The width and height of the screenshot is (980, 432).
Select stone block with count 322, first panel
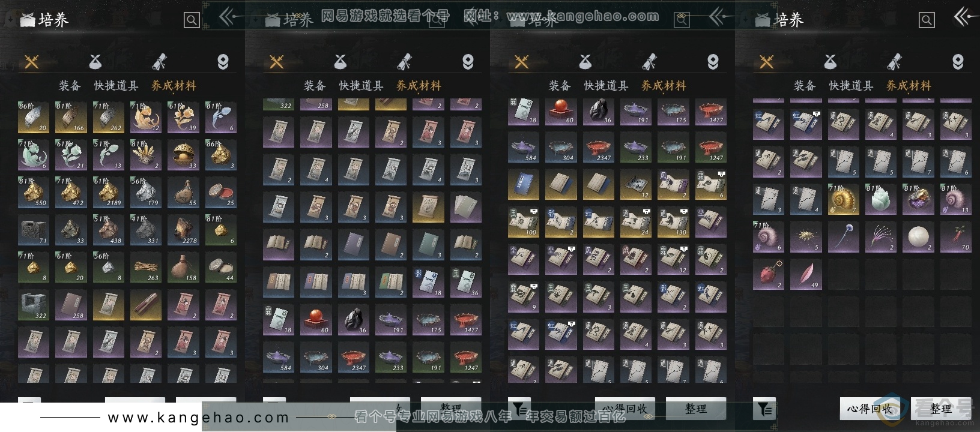(x=34, y=305)
